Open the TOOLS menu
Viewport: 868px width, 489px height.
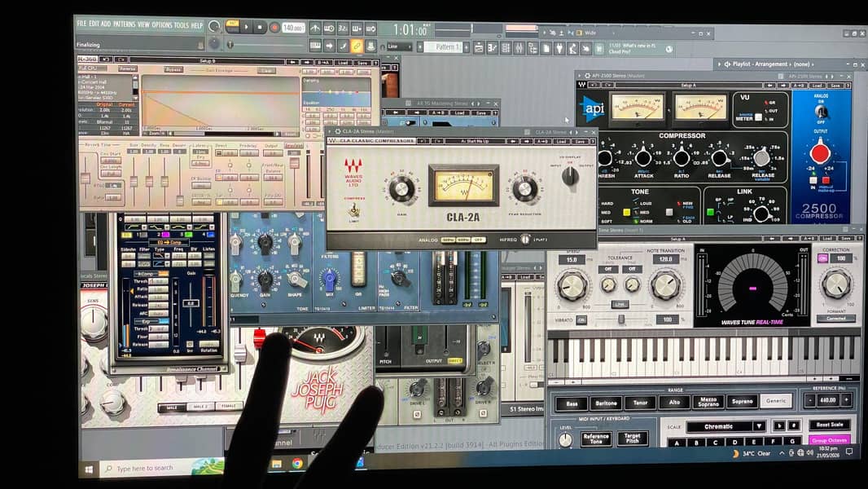182,25
